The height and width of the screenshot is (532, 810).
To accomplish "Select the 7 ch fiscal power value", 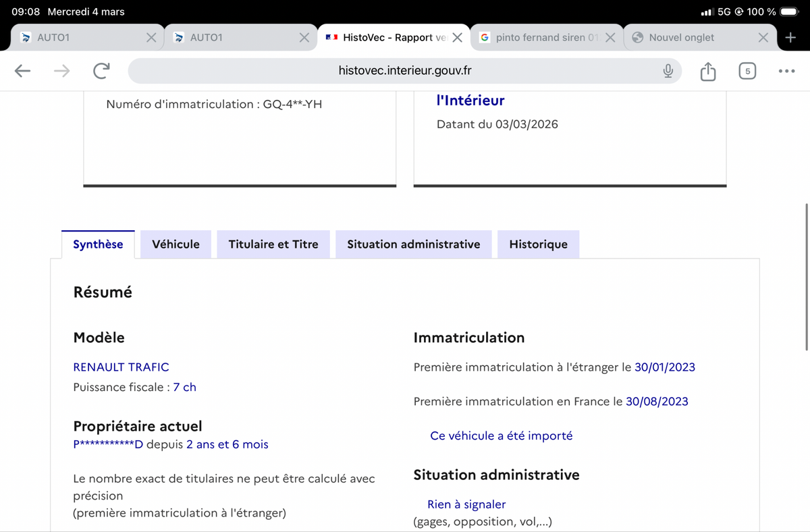I will (184, 388).
